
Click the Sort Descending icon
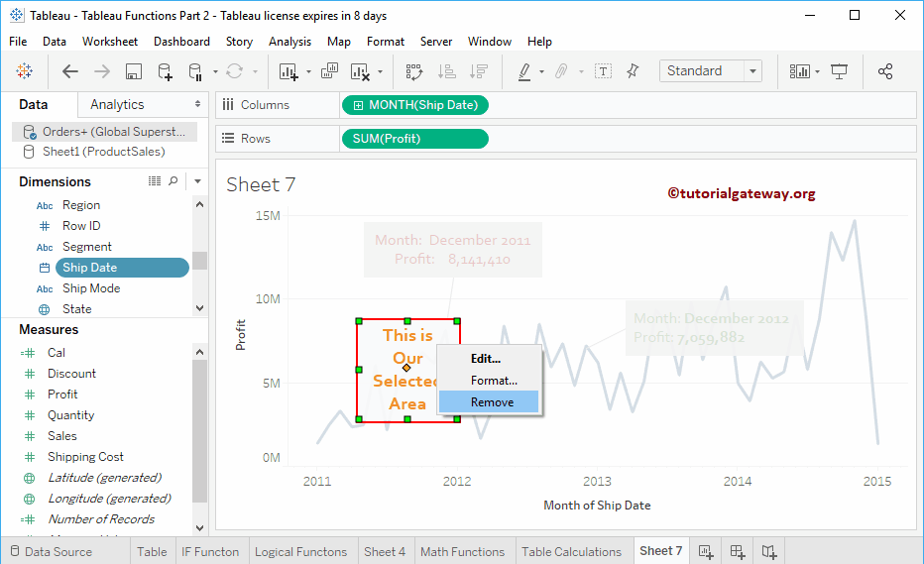click(479, 71)
